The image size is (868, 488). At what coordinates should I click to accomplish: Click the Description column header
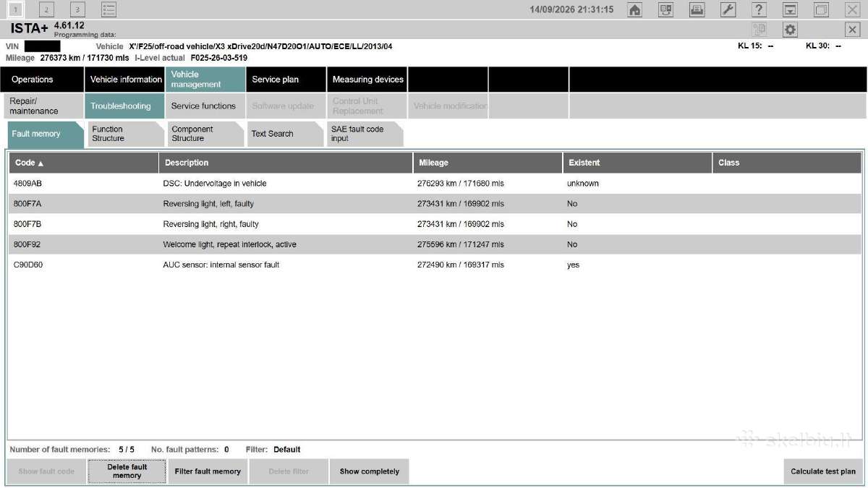(286, 163)
